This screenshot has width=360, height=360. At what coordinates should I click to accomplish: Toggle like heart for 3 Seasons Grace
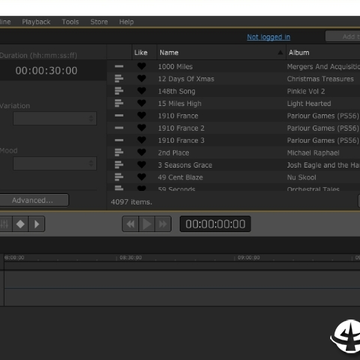pos(142,165)
